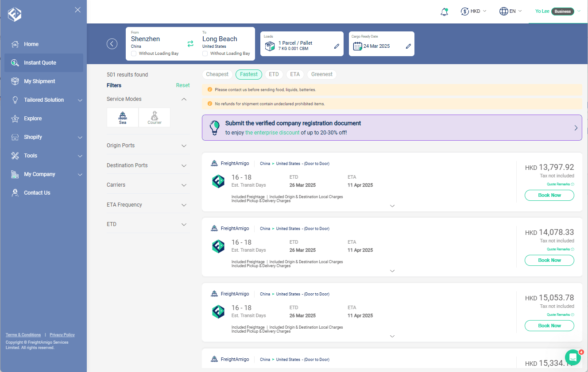
Task: Expand details of the HKD 14,078.33 quote
Action: pyautogui.click(x=392, y=271)
